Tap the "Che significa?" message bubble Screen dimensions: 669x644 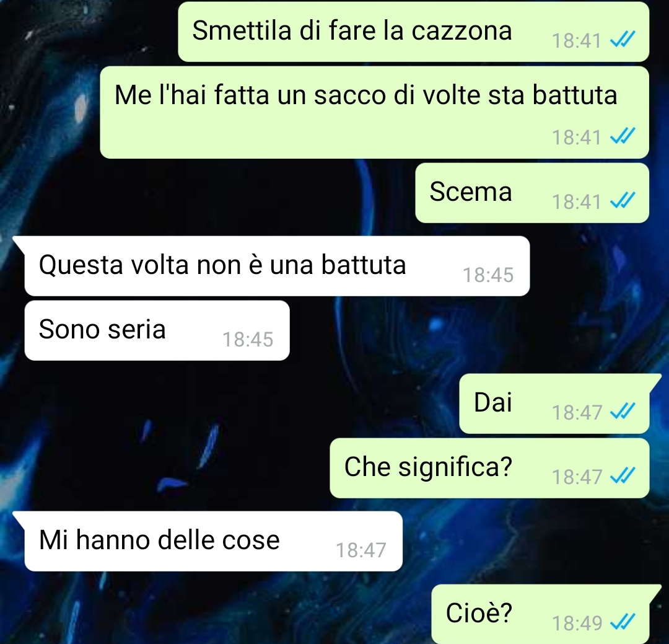(x=489, y=468)
